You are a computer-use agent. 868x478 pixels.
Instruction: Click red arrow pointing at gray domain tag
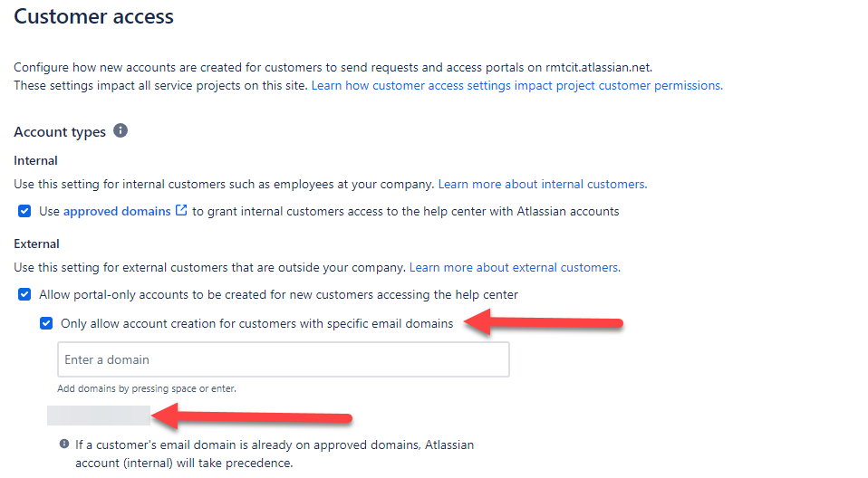pos(251,416)
